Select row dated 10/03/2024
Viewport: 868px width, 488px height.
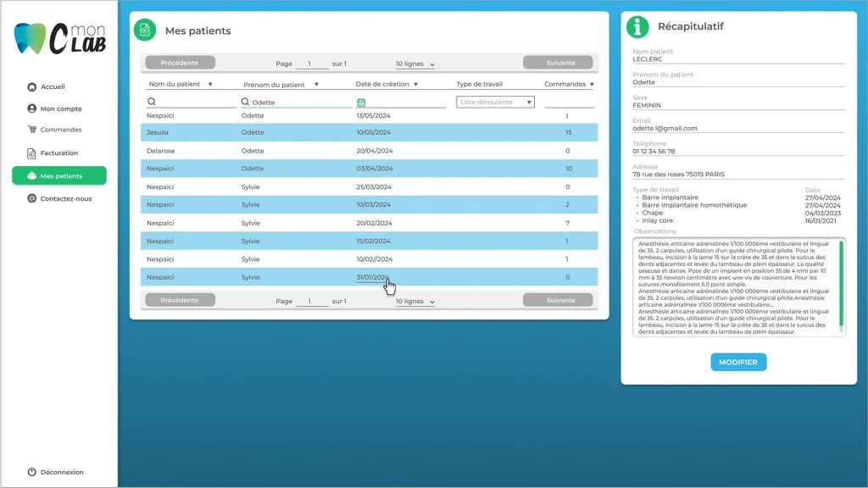(370, 204)
